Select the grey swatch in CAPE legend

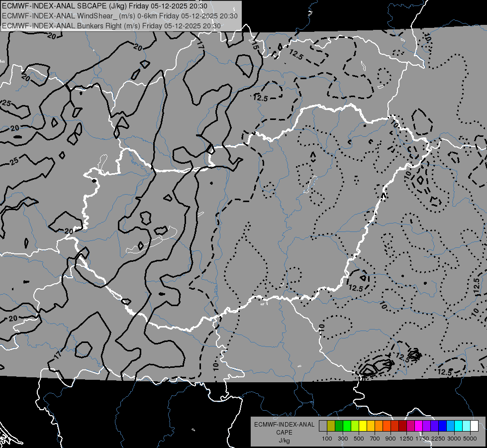tap(323, 426)
